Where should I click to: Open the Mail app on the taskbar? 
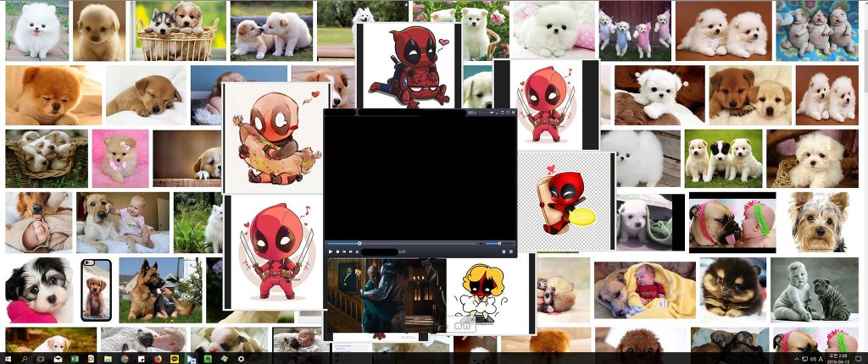(58, 359)
